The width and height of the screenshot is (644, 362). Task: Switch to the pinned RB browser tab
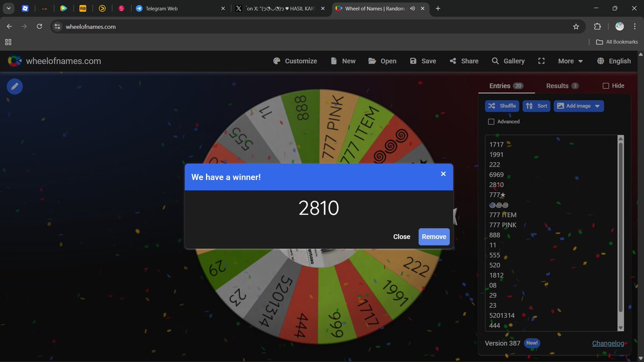83,9
